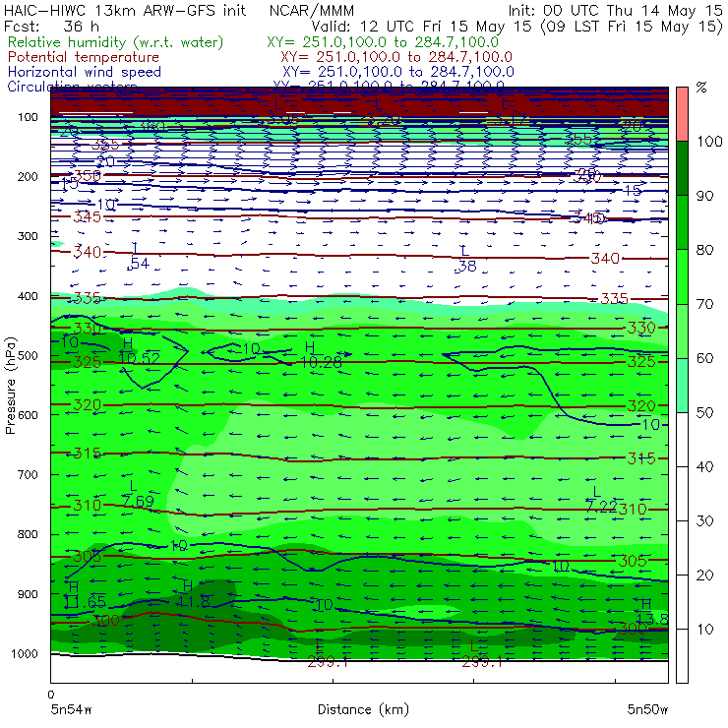This screenshot has height=728, width=728.
Task: Click the 'Fcst: 36 h' label
Action: (x=51, y=26)
